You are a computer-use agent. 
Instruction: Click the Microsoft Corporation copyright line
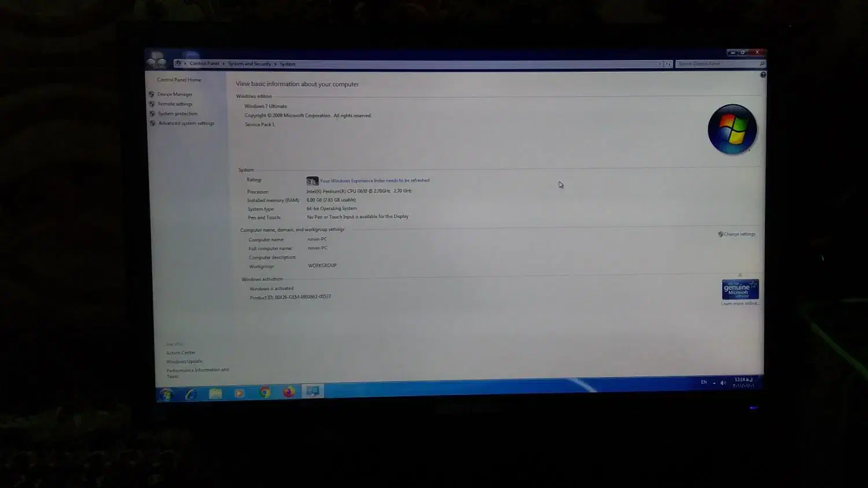click(308, 116)
